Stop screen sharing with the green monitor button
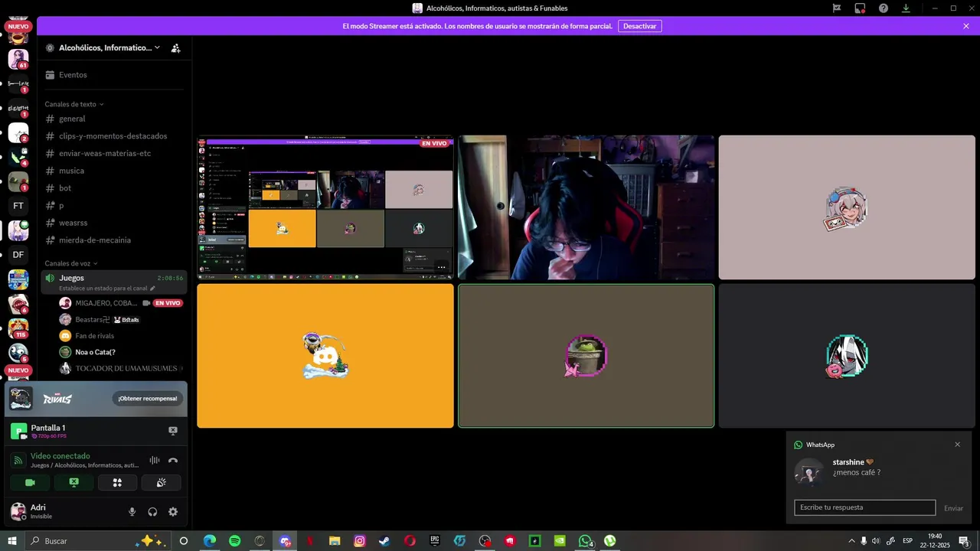 [x=73, y=482]
